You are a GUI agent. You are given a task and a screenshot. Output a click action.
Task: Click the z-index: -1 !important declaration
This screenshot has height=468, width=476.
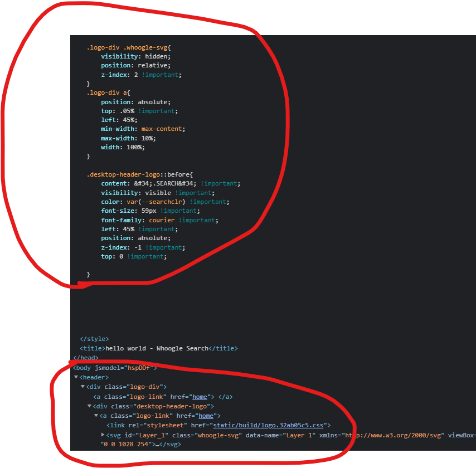coord(143,247)
